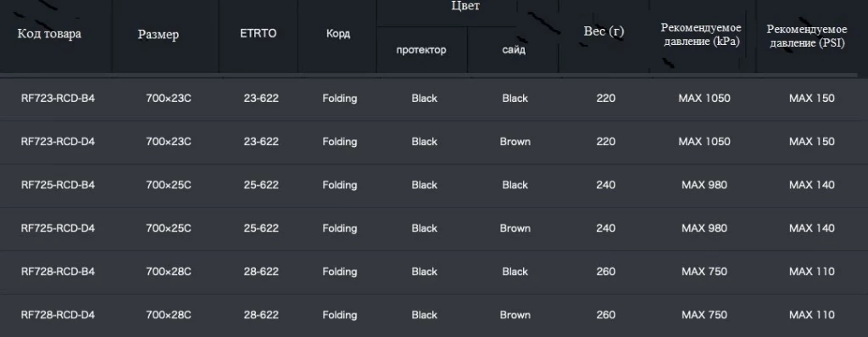Click the MAX 980 cell in RF725-RCD-B4 row
868x337 pixels.
[704, 185]
